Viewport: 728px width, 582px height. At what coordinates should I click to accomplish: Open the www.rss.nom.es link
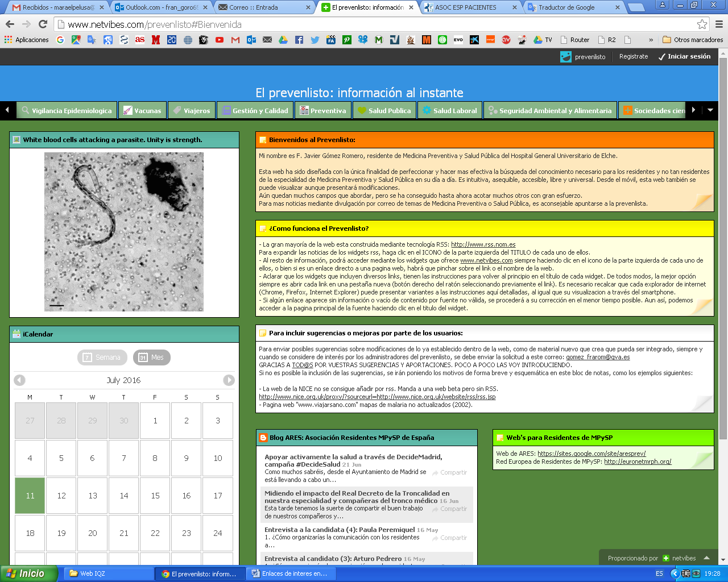[x=483, y=244]
